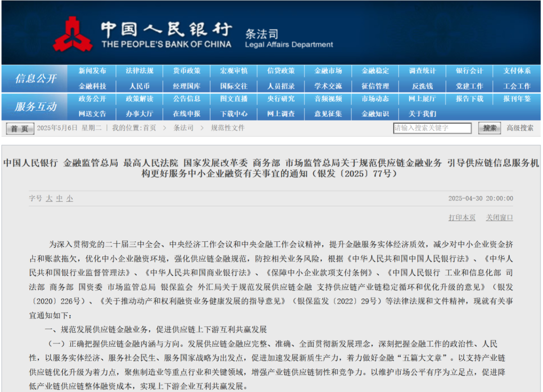Set font size to 小
The image size is (543, 392).
(69, 199)
